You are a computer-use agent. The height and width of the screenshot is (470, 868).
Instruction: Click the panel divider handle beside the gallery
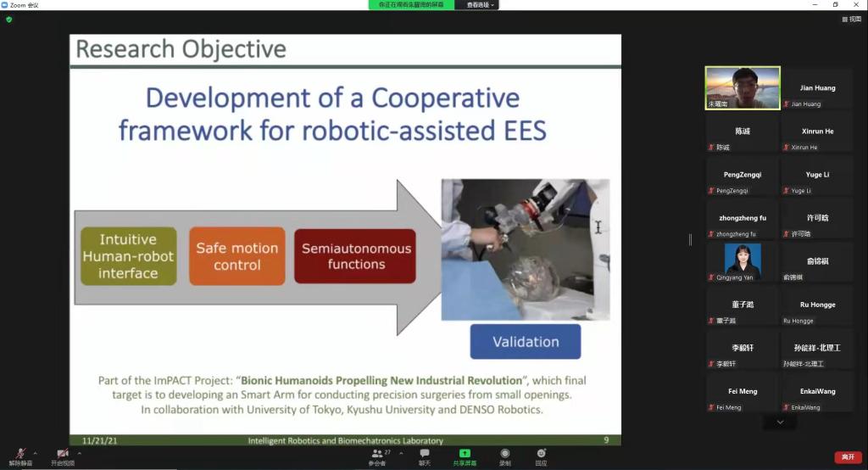point(690,240)
